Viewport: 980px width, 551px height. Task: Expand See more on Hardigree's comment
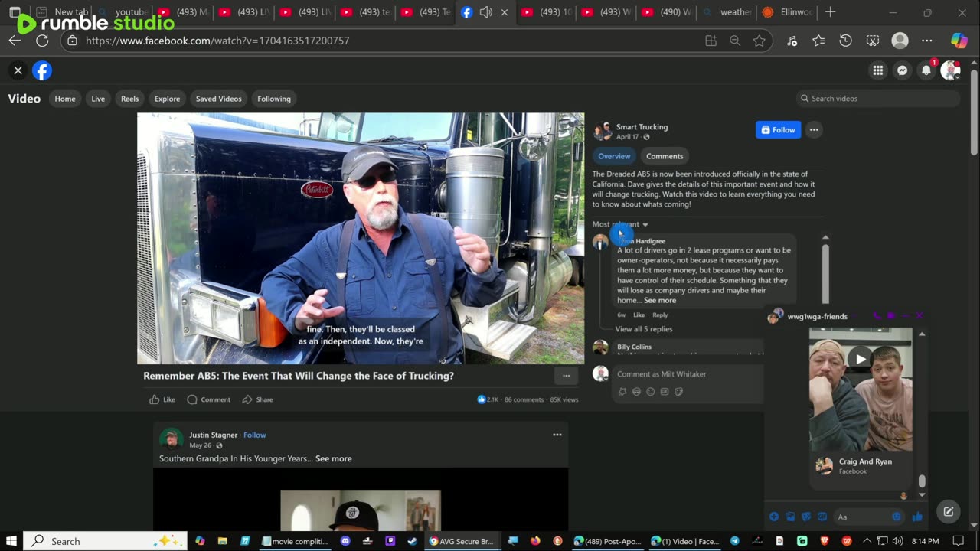coord(659,301)
